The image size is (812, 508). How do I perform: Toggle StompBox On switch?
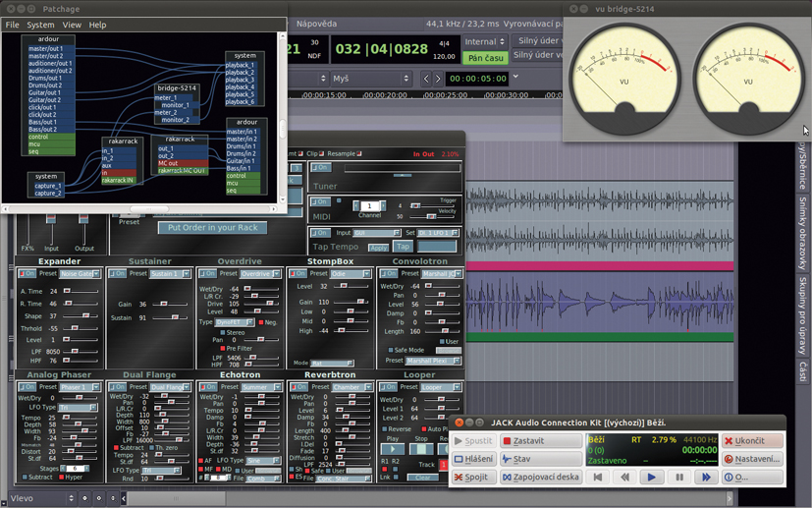pyautogui.click(x=298, y=273)
